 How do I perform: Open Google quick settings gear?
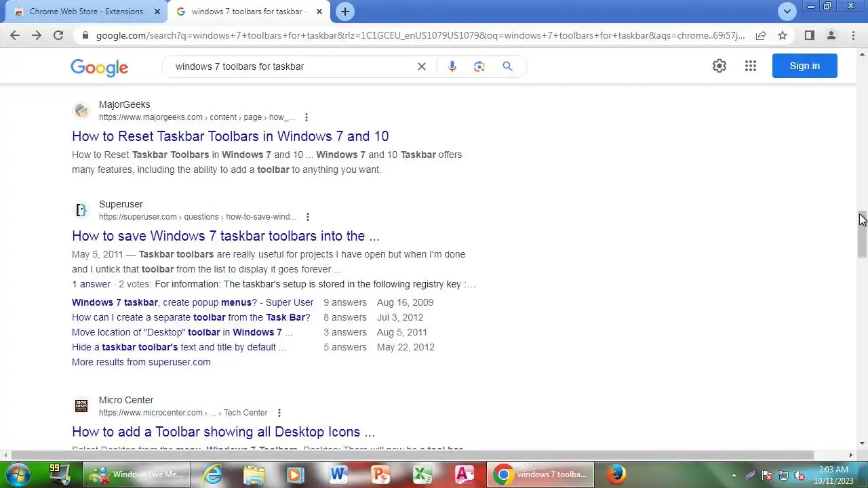click(719, 66)
